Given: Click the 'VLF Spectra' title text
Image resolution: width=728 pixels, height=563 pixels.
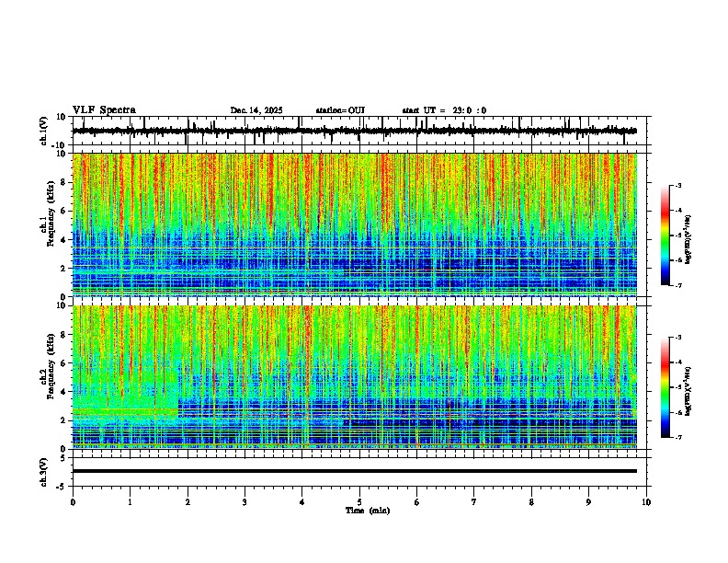Looking at the screenshot, I should click(104, 109).
